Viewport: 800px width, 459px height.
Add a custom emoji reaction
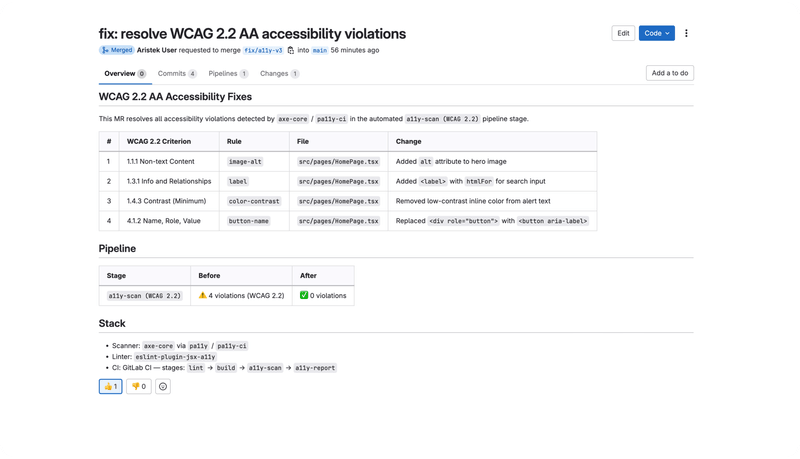coord(163,387)
